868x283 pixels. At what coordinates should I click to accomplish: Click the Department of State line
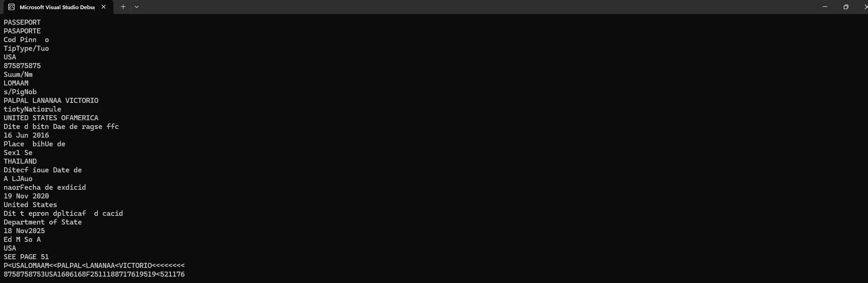coord(43,222)
